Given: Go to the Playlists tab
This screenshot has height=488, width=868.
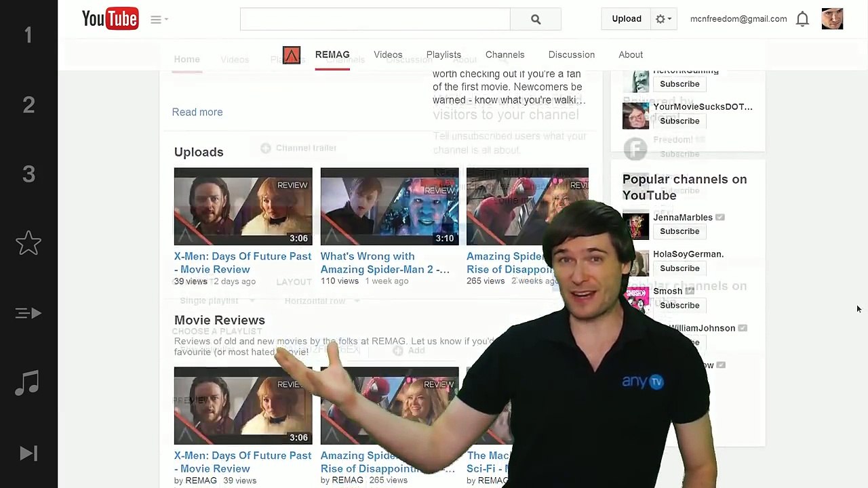Looking at the screenshot, I should point(443,55).
